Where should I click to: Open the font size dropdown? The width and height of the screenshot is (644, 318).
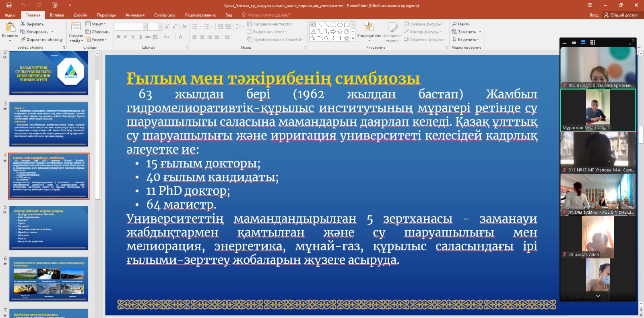point(160,27)
